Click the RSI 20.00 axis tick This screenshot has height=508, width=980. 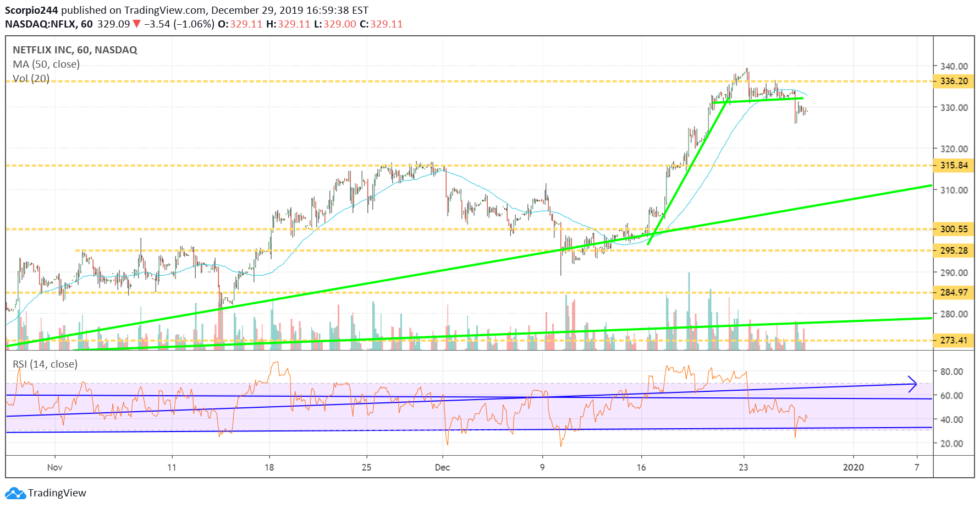tap(951, 444)
